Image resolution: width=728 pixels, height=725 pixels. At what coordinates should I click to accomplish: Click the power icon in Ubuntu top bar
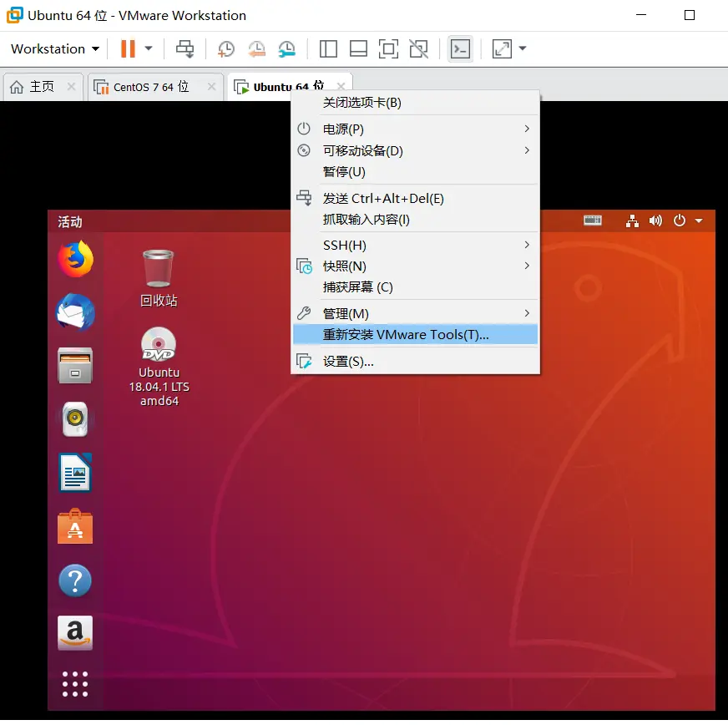coord(680,221)
